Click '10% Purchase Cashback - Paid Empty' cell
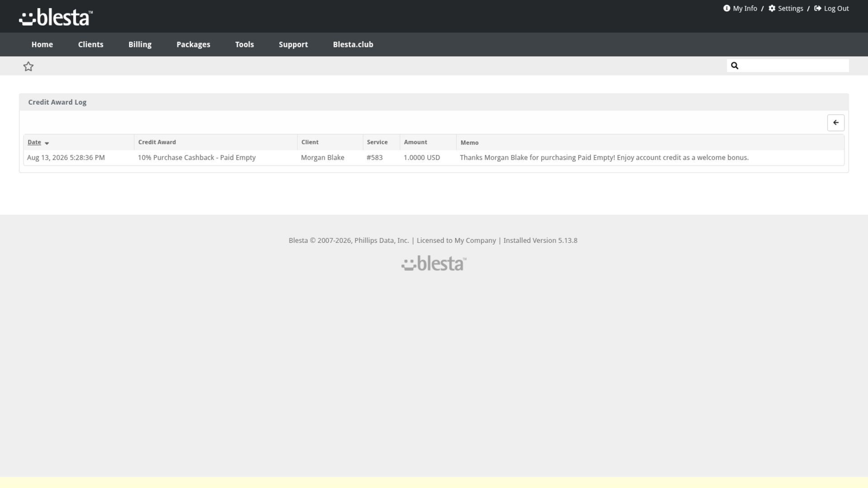This screenshot has width=868, height=488. pyautogui.click(x=197, y=157)
